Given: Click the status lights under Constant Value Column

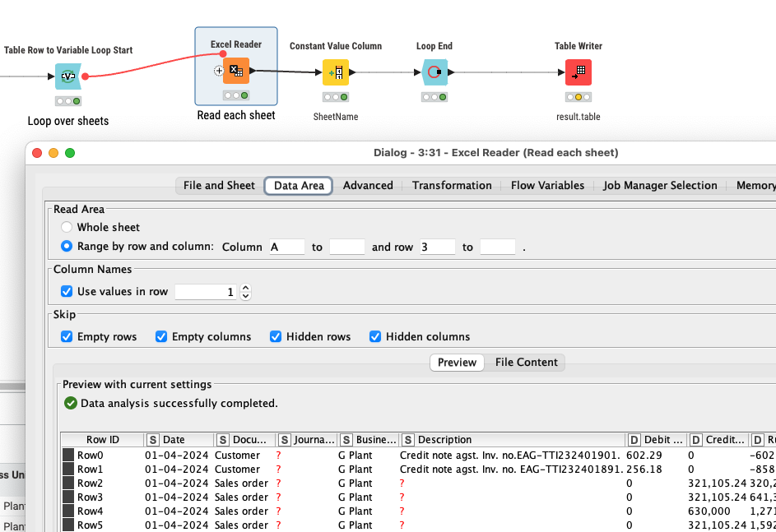Looking at the screenshot, I should pos(336,97).
